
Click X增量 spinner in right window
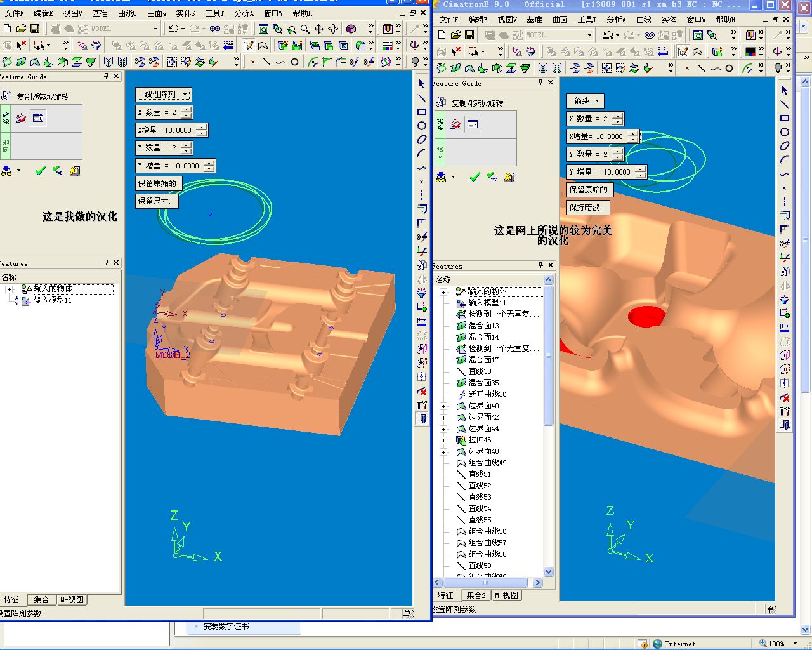632,136
